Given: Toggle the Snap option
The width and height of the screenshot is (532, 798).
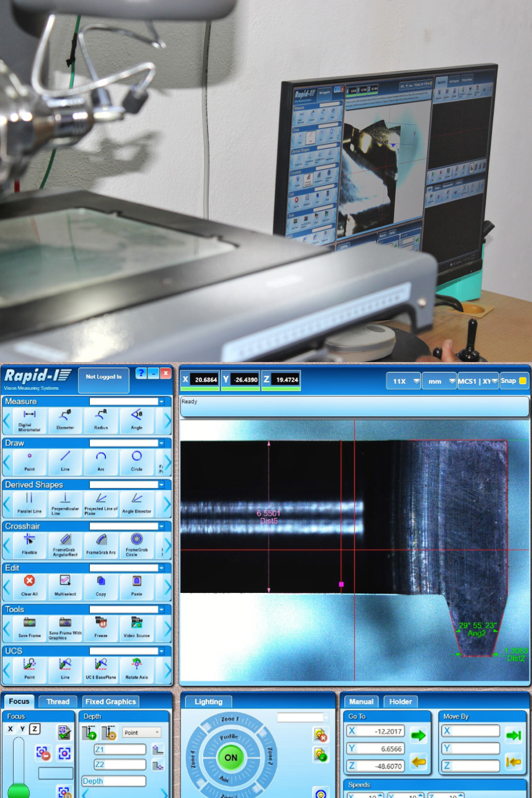Looking at the screenshot, I should click(x=514, y=381).
